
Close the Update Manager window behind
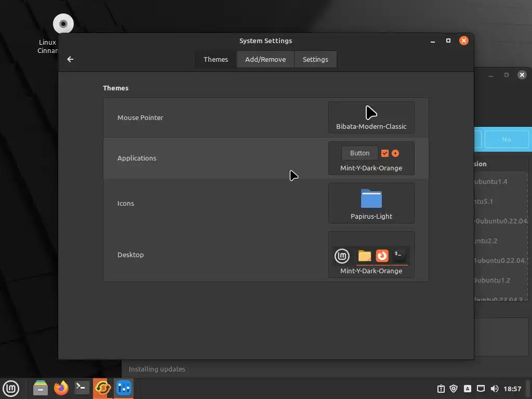click(x=522, y=75)
